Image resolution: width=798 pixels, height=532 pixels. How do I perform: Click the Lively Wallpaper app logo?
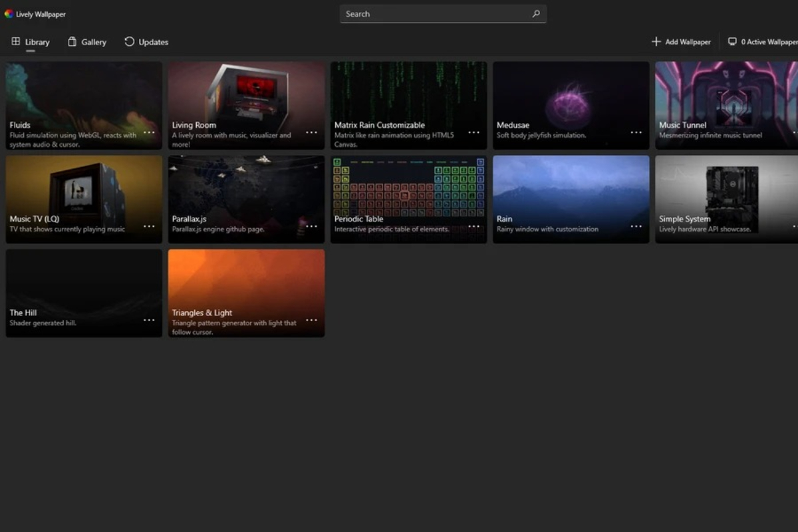pos(9,14)
